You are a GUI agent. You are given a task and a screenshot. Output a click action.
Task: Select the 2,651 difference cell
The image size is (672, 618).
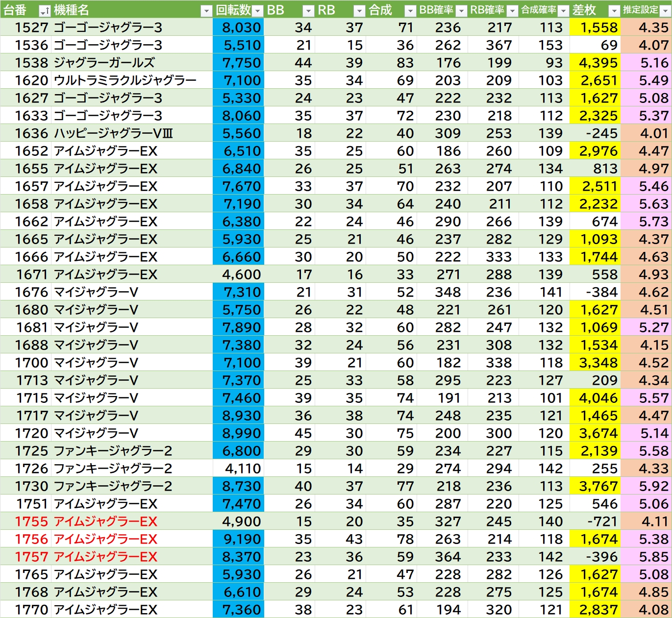tap(595, 80)
